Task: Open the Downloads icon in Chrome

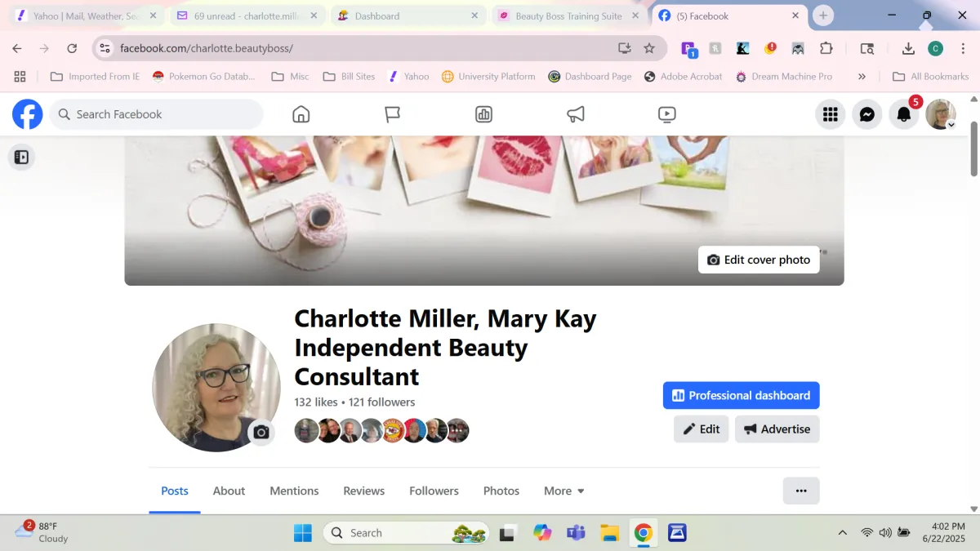Action: coord(908,48)
